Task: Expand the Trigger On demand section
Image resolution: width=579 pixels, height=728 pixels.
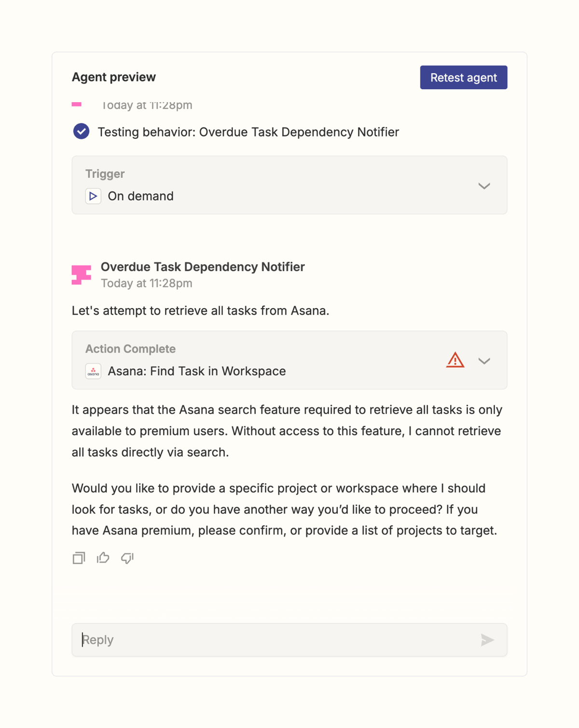Action: (x=484, y=186)
